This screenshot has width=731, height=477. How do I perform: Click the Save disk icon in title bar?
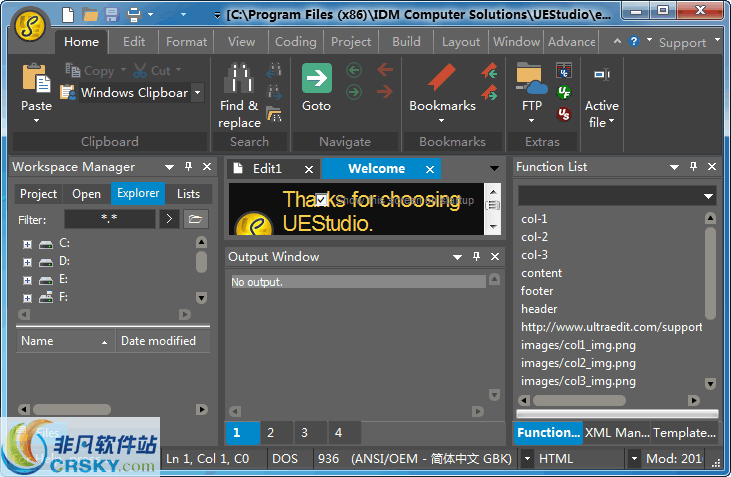tap(112, 14)
